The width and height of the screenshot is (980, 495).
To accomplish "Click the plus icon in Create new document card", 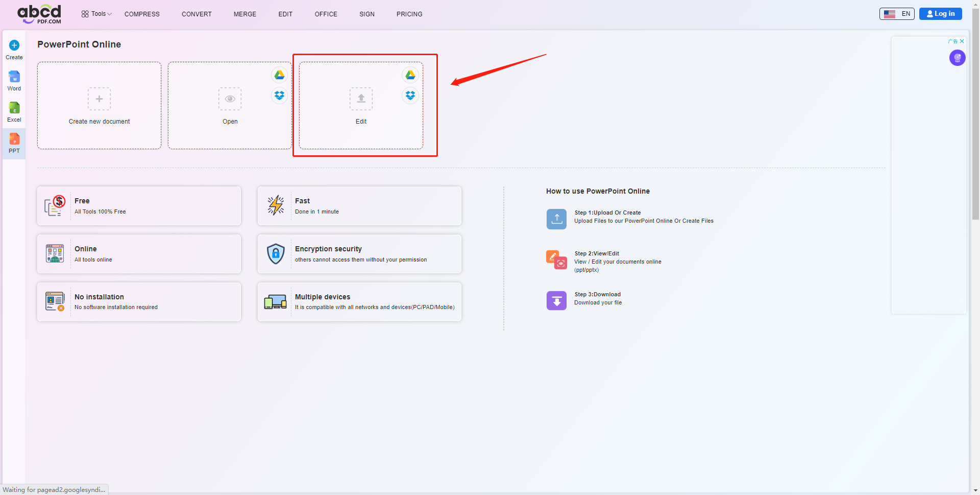I will pyautogui.click(x=99, y=99).
